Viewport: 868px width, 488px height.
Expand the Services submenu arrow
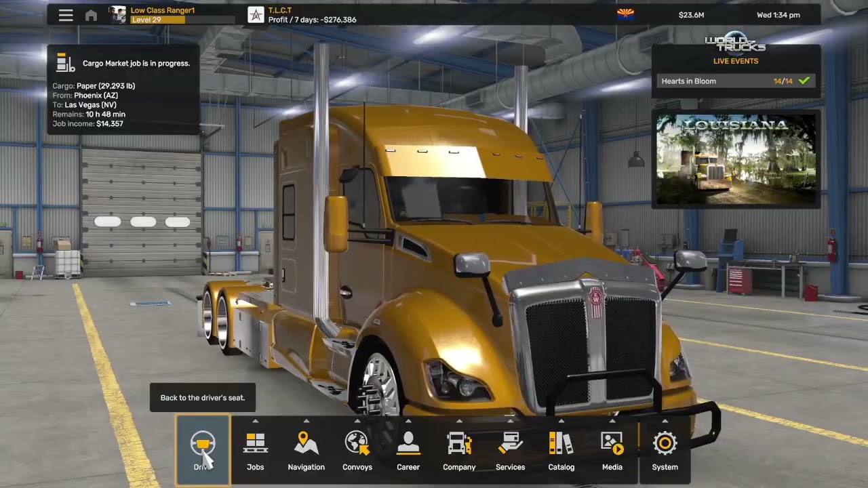click(x=510, y=420)
